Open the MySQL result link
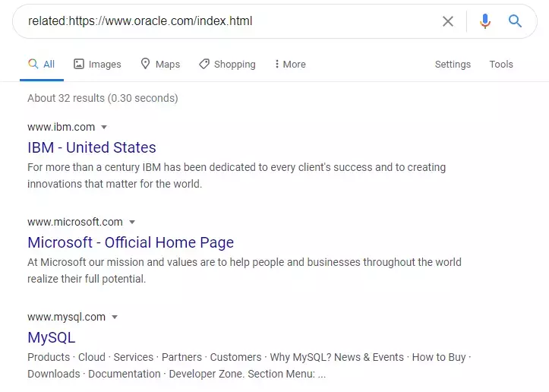The height and width of the screenshot is (392, 549). click(52, 338)
